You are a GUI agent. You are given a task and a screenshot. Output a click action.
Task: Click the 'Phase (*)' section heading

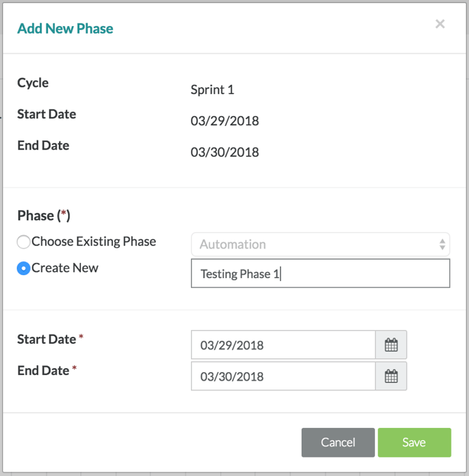(46, 215)
